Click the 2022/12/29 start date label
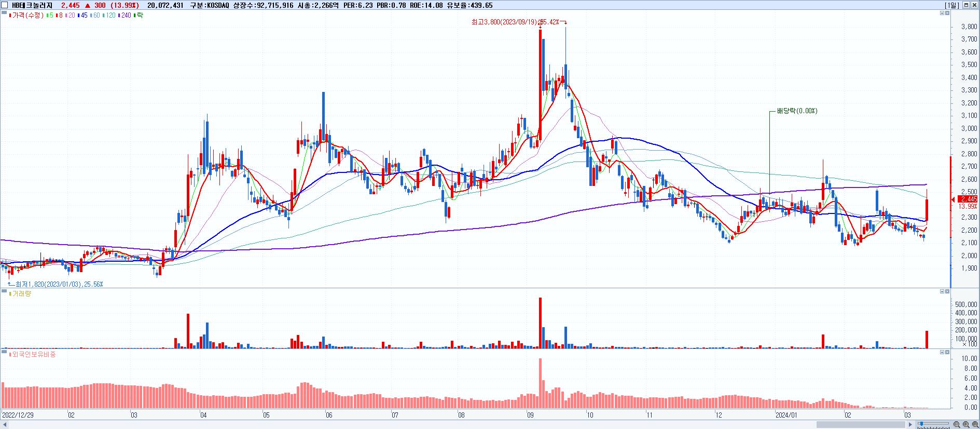Image resolution: width=980 pixels, height=429 pixels. click(18, 415)
